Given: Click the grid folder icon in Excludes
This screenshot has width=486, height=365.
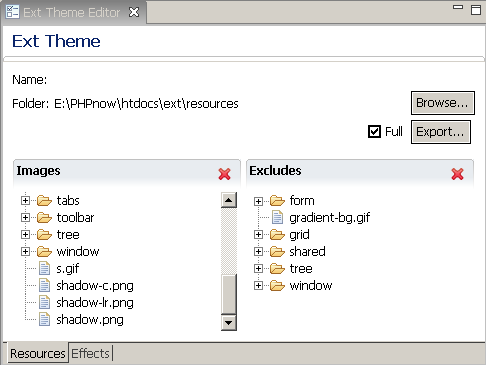Looking at the screenshot, I should pos(277,235).
